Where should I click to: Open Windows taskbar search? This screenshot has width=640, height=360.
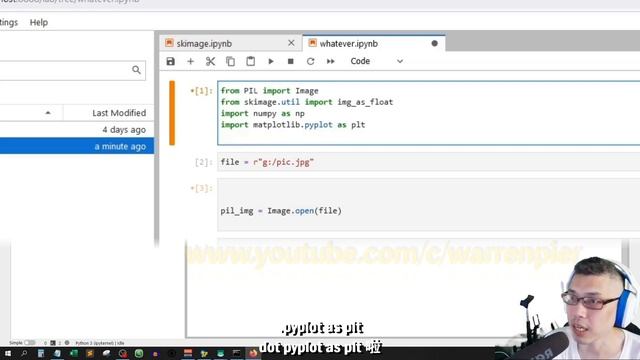coord(24,353)
